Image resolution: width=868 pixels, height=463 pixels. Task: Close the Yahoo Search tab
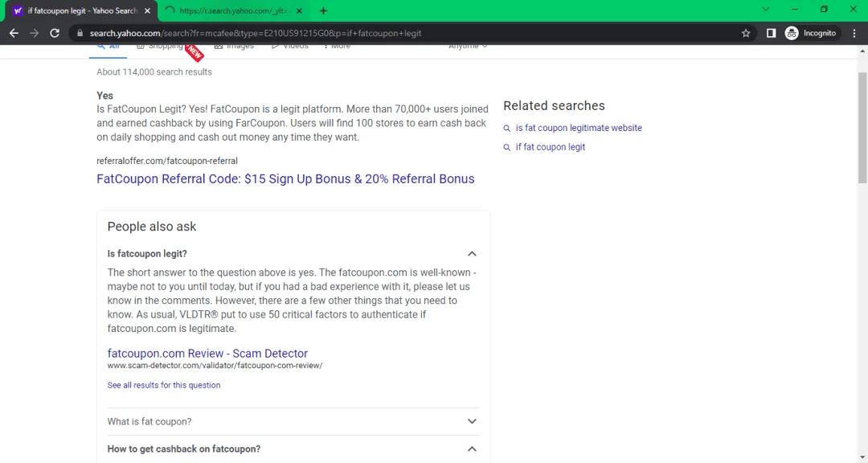pyautogui.click(x=147, y=10)
